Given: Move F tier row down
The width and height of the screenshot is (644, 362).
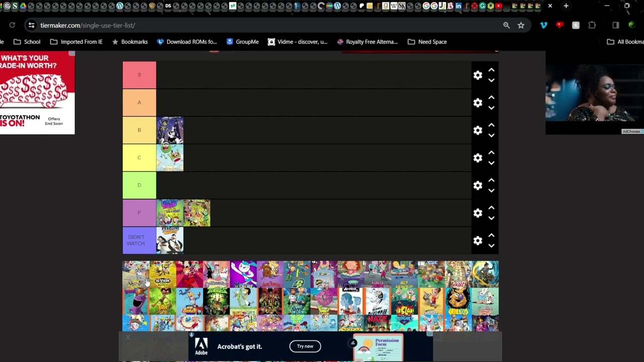Looking at the screenshot, I should click(x=491, y=218).
